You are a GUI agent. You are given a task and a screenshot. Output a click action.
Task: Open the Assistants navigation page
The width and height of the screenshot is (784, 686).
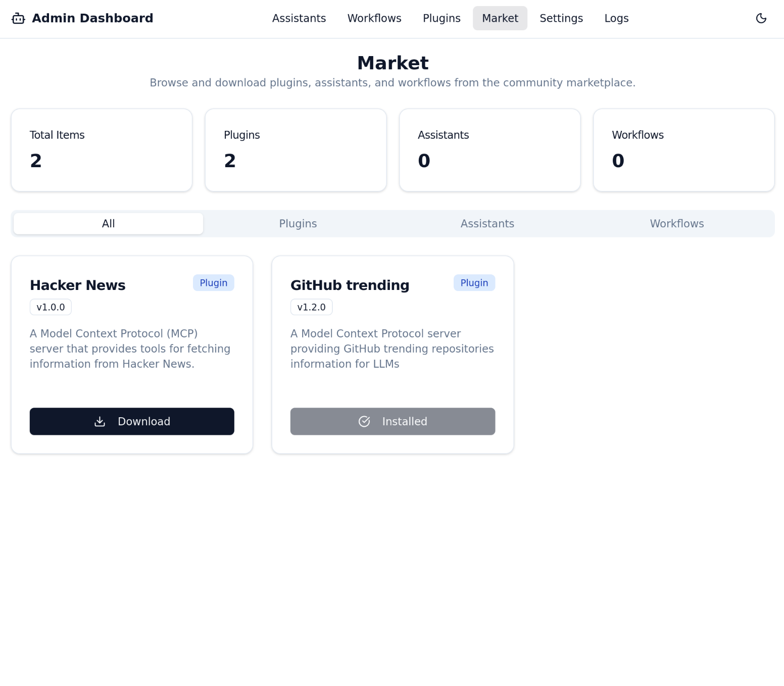coord(299,19)
